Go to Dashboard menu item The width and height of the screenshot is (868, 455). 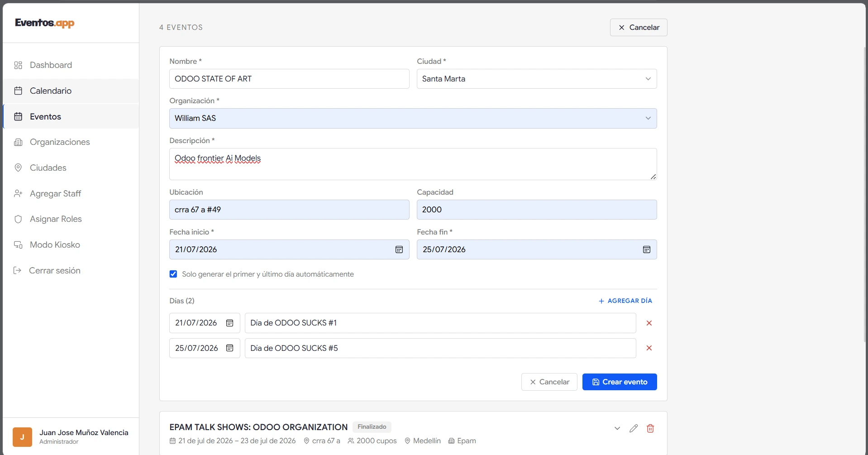tap(71, 65)
